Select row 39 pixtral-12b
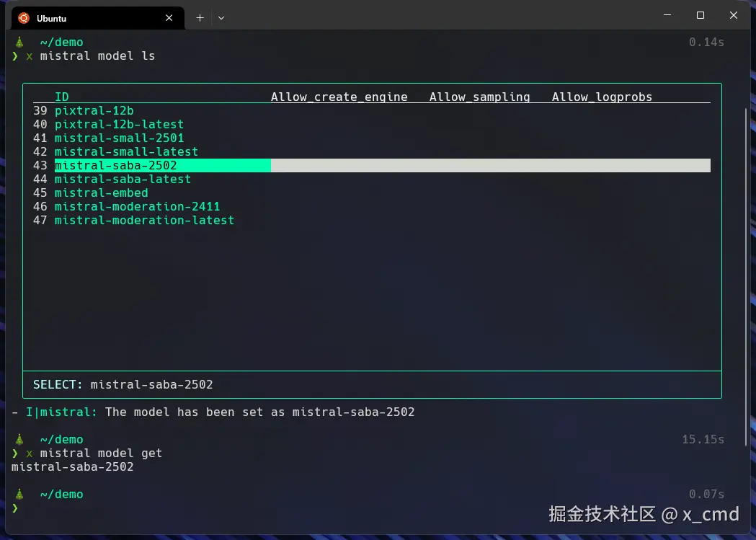 point(372,110)
